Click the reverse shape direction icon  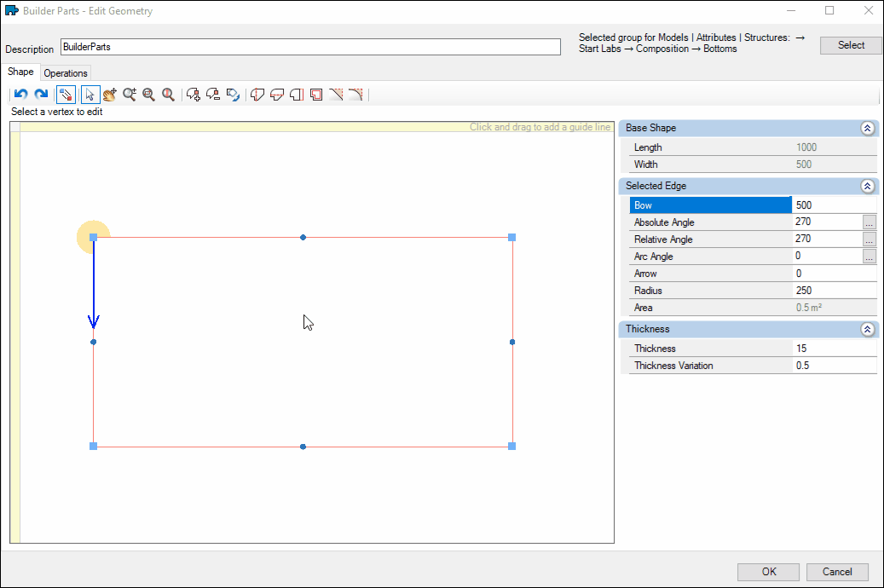233,94
